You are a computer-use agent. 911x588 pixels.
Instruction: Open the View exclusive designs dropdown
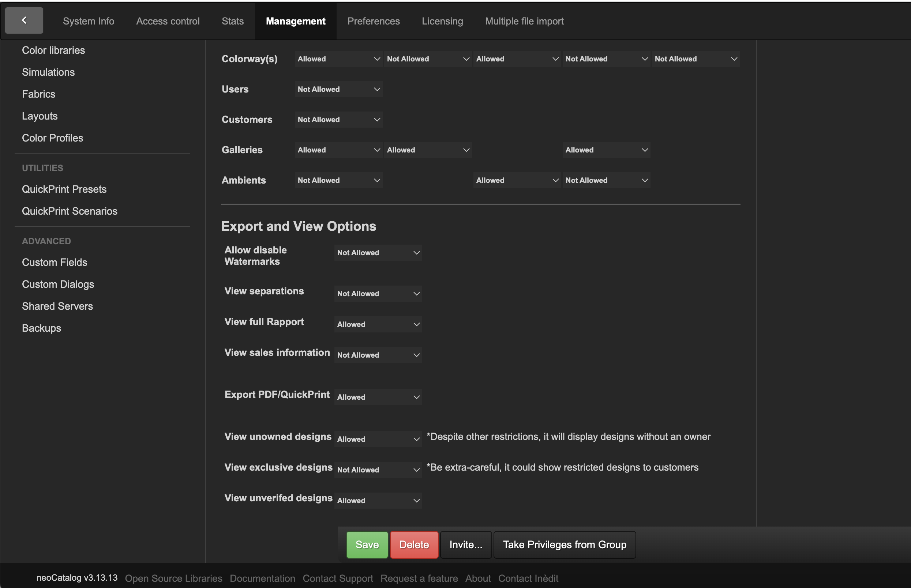click(x=377, y=470)
